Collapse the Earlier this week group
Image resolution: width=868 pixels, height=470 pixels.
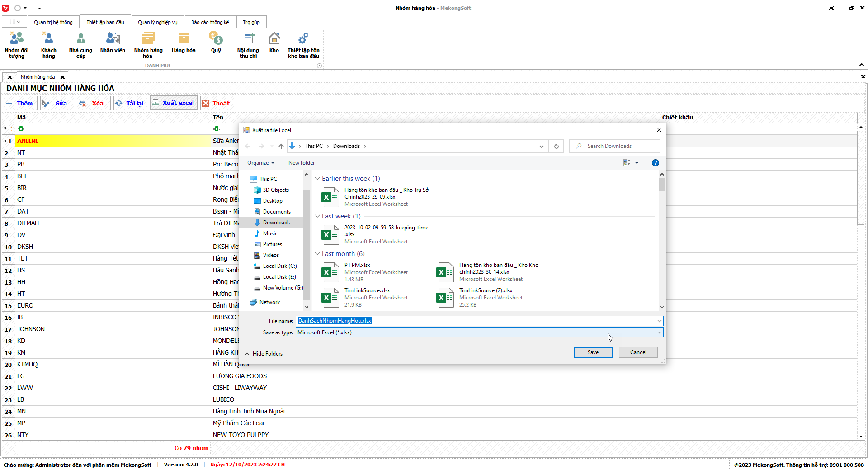(x=317, y=179)
